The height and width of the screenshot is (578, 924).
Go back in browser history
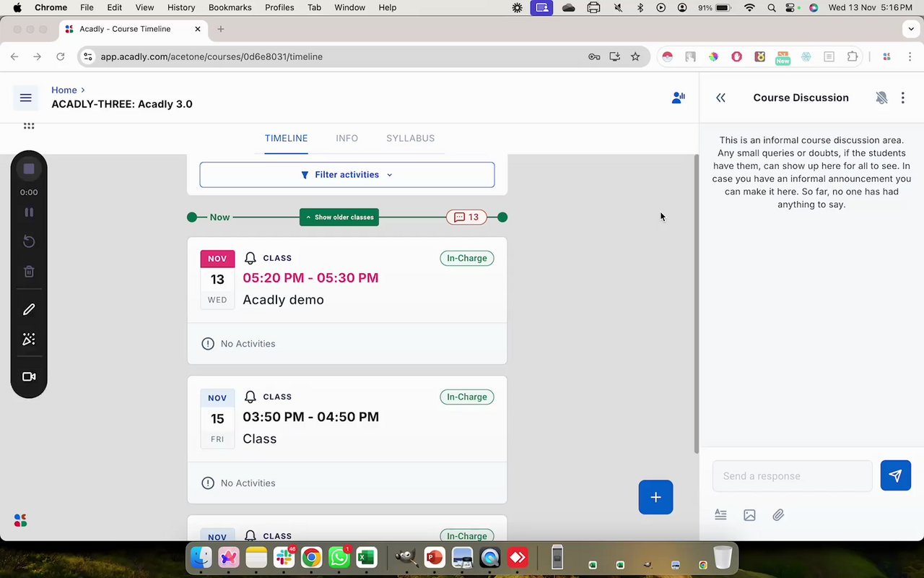pyautogui.click(x=14, y=56)
